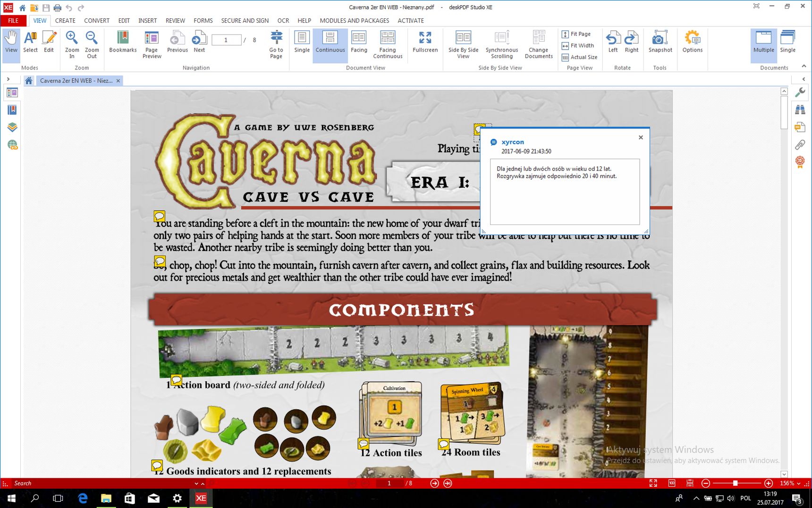Open the Bookmarks panel from ribbon
The height and width of the screenshot is (508, 812).
123,43
